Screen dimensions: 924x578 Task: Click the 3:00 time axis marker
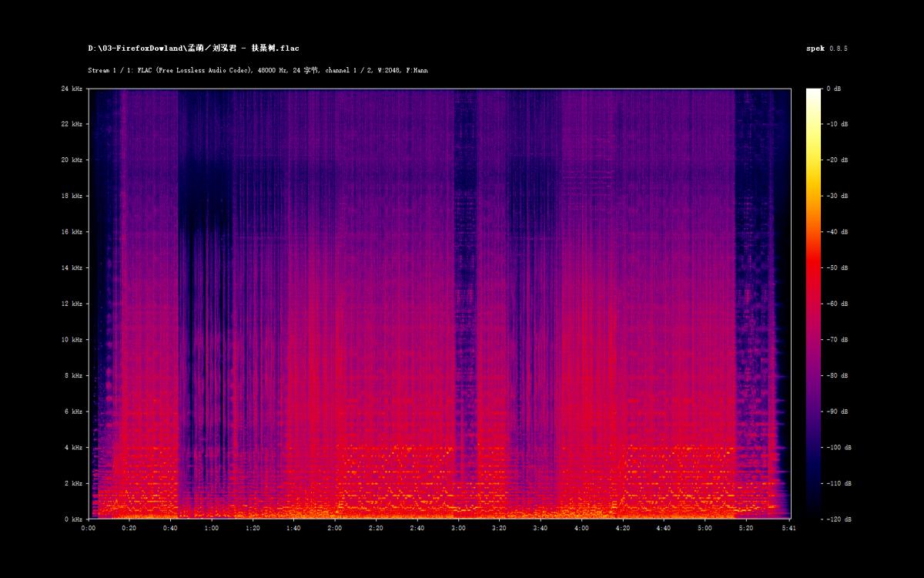pos(458,529)
